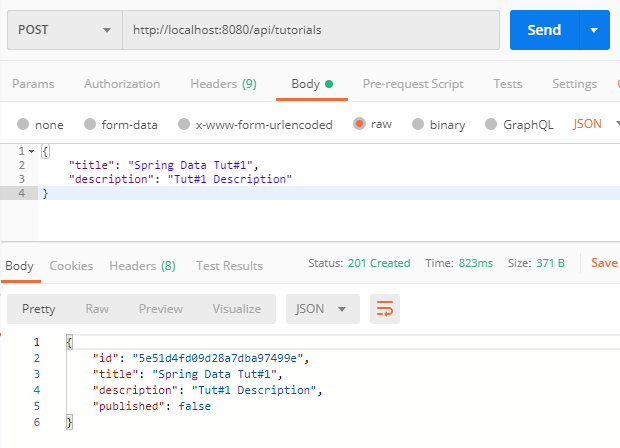Image resolution: width=620 pixels, height=448 pixels.
Task: Select the Visualize response view
Action: 236,309
